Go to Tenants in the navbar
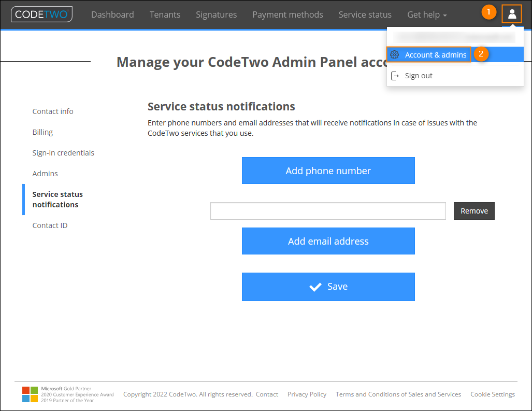 pos(165,15)
